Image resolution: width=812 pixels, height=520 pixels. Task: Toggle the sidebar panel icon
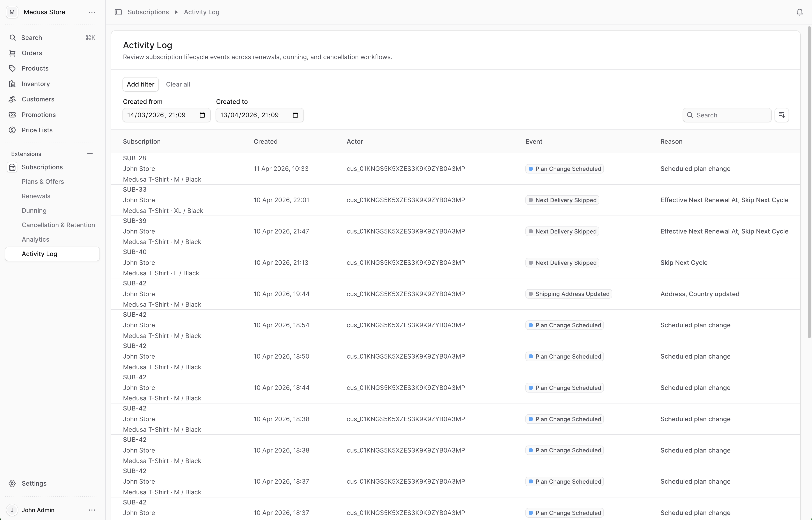pyautogui.click(x=118, y=12)
